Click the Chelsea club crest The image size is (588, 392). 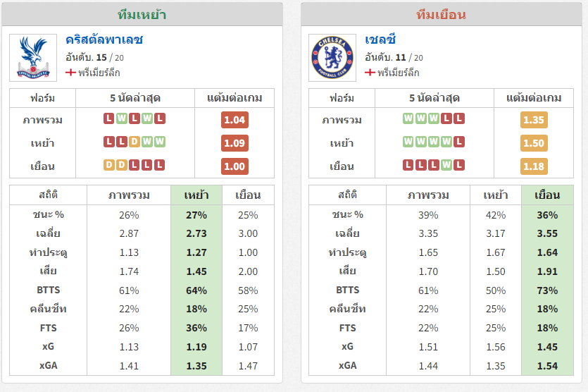(x=332, y=57)
